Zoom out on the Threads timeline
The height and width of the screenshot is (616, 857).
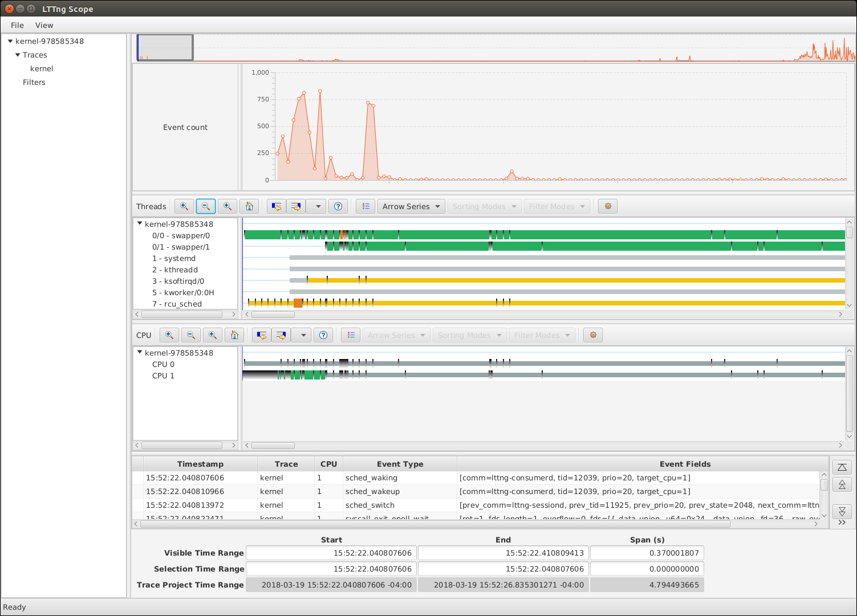pos(206,206)
